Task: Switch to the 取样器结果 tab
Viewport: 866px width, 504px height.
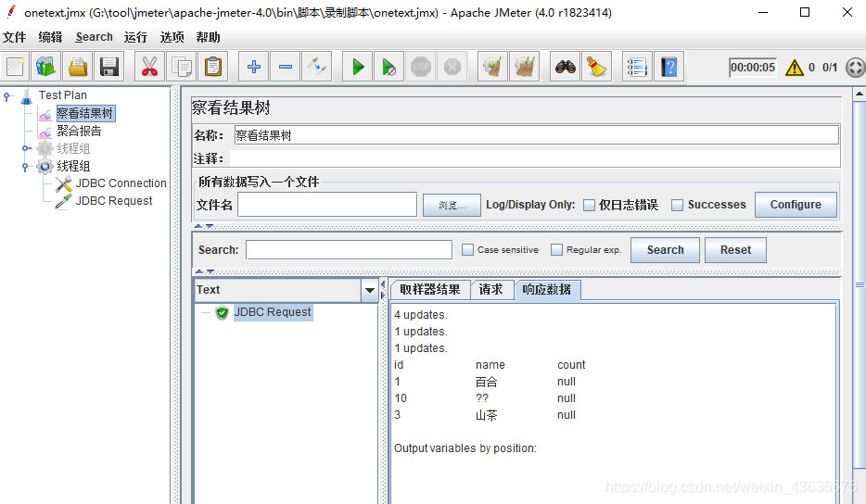Action: click(x=430, y=290)
